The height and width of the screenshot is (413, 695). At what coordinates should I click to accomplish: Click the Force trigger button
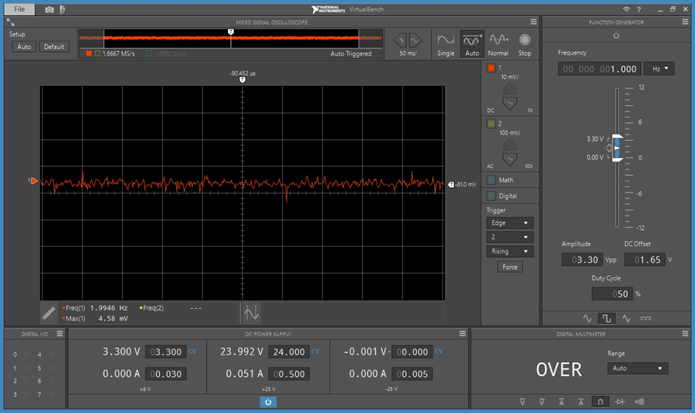509,267
